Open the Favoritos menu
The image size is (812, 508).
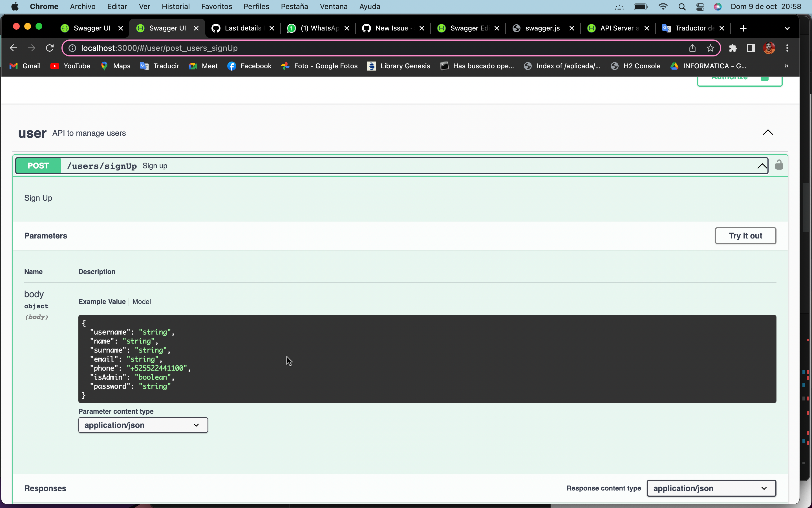click(x=217, y=7)
